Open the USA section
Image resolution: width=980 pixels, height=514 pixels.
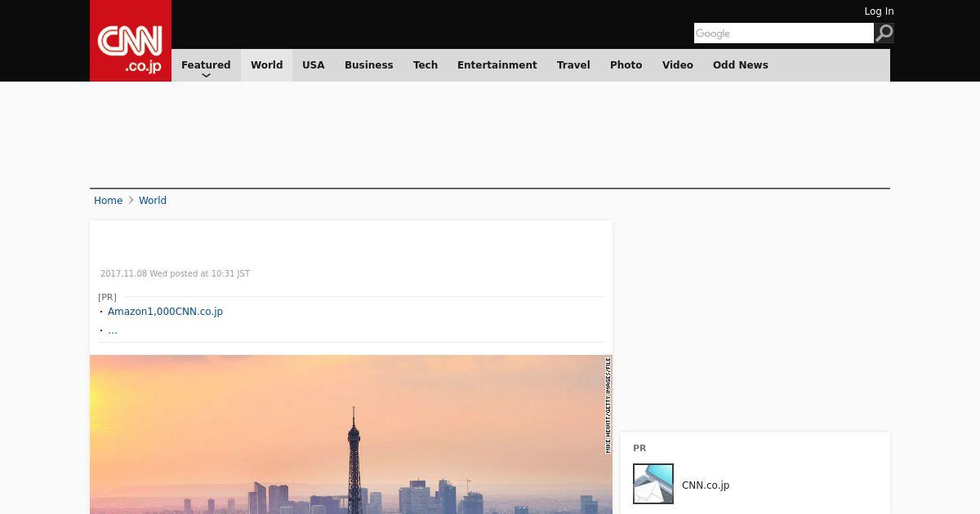[314, 65]
